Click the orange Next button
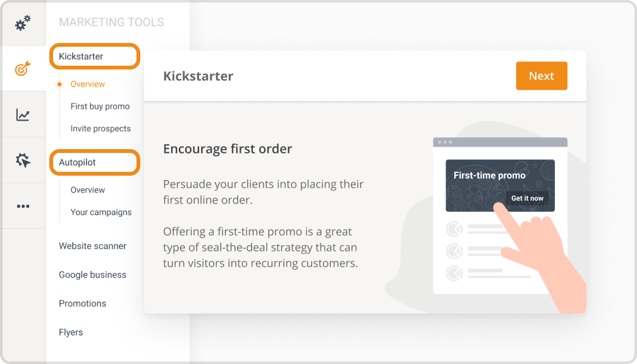This screenshot has height=364, width=637. pyautogui.click(x=542, y=76)
